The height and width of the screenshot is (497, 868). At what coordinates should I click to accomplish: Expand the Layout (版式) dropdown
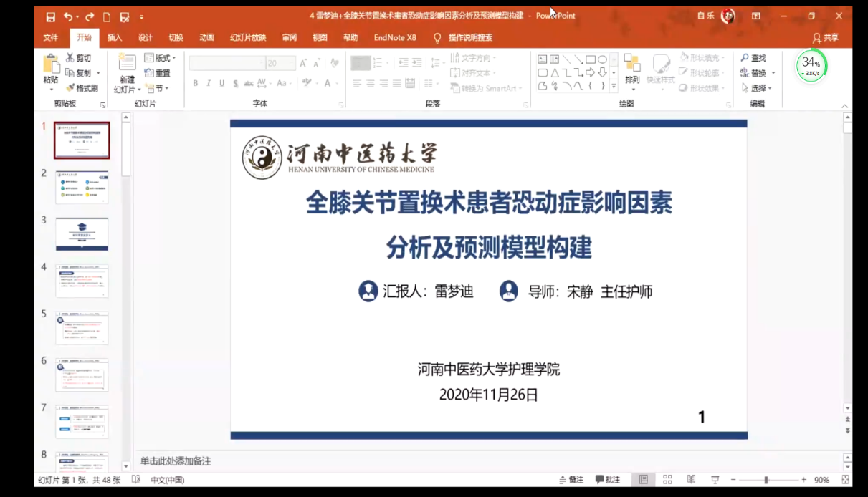pyautogui.click(x=161, y=58)
